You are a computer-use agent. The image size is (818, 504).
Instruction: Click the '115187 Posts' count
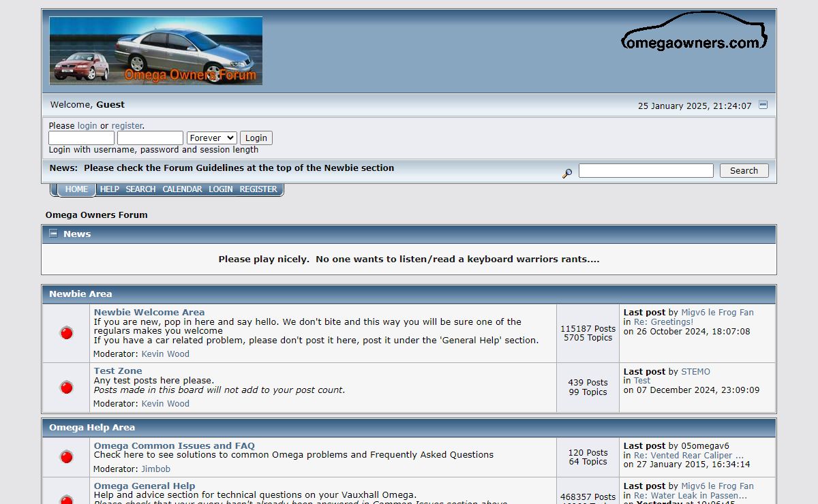588,329
